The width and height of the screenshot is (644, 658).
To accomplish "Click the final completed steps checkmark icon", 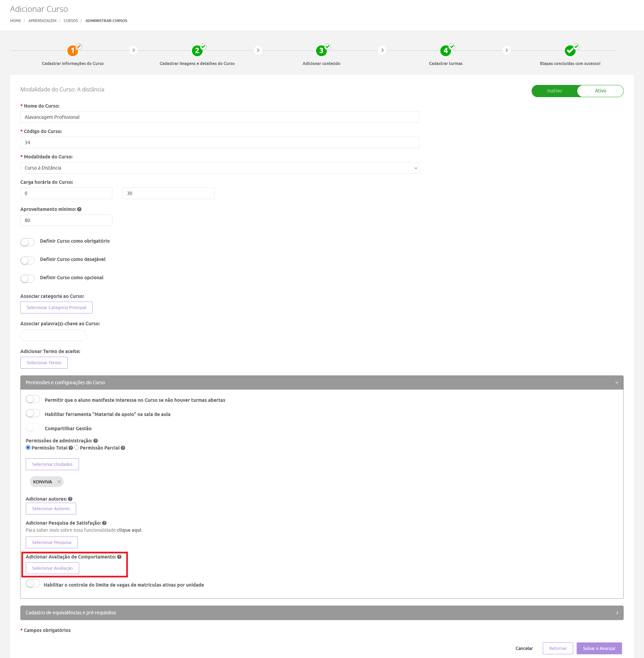I will pyautogui.click(x=570, y=51).
